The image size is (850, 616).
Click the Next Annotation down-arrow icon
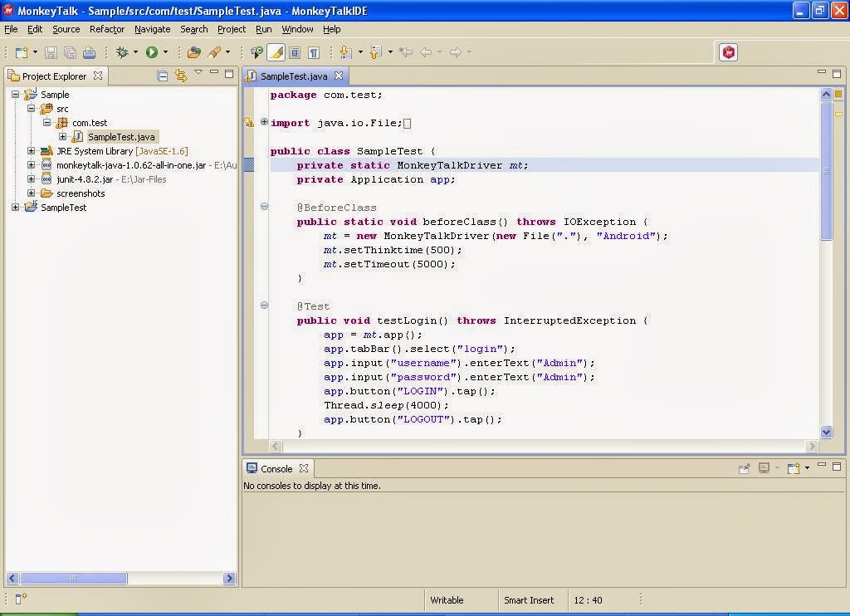(345, 52)
